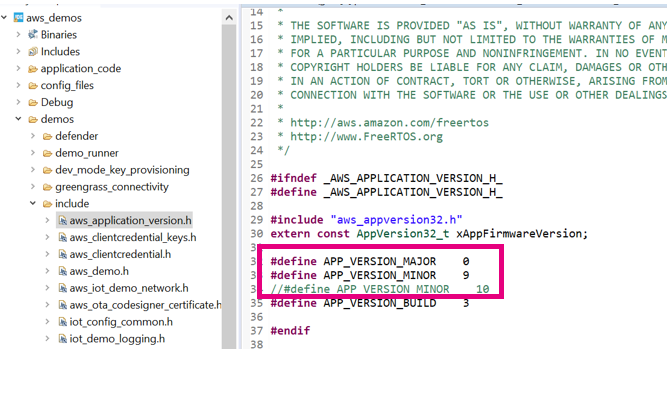
Task: Click the Binaries icon
Action: (x=33, y=34)
